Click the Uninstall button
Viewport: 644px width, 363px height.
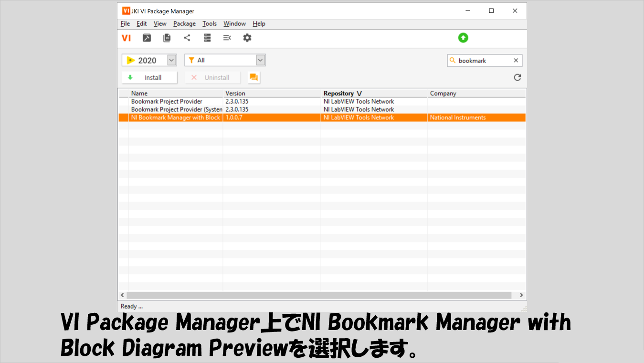[x=213, y=77]
